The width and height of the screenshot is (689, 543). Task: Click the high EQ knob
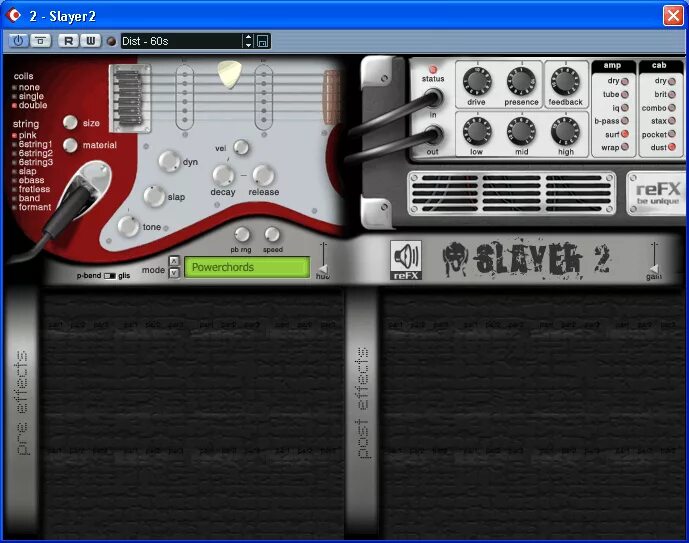click(x=565, y=131)
